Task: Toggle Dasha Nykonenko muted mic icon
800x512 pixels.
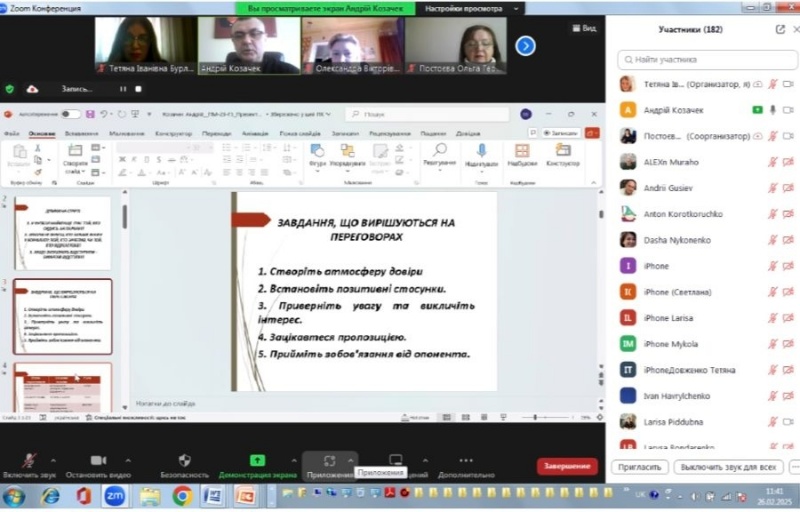Action: click(x=772, y=240)
